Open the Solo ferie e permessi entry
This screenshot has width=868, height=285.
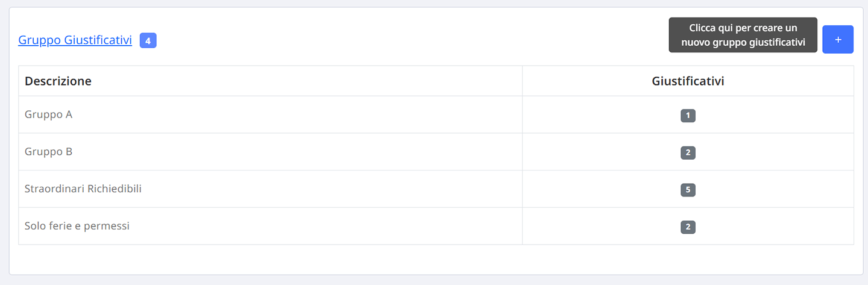pos(77,226)
